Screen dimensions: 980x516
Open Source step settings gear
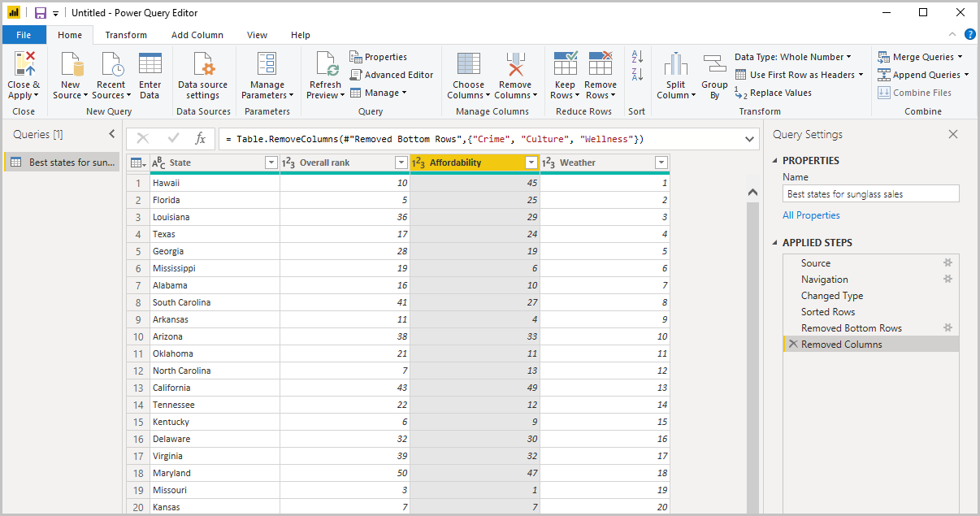(947, 263)
